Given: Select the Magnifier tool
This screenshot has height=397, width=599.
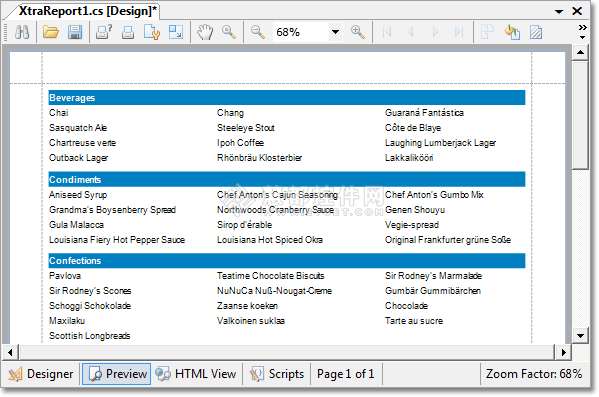Looking at the screenshot, I should pyautogui.click(x=229, y=32).
